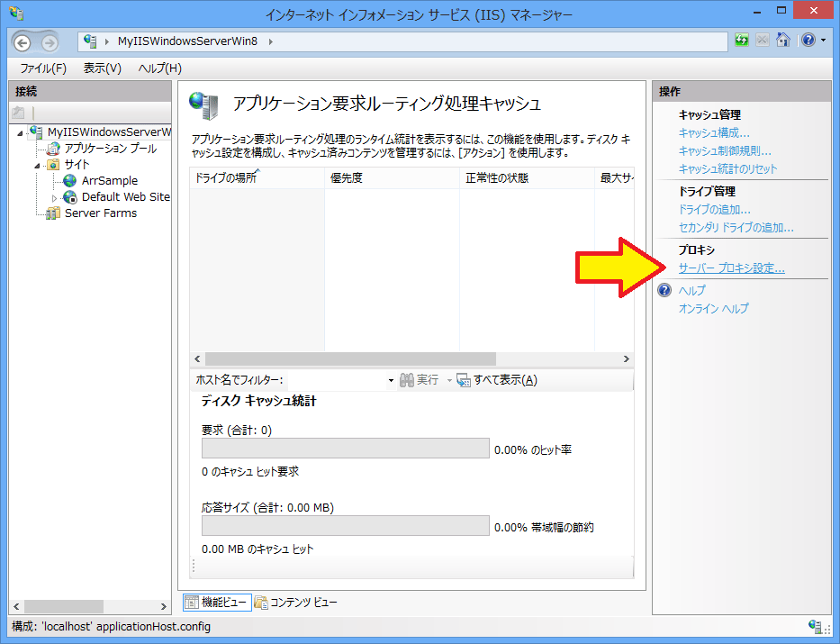Click the greyed stop icon in toolbar
The image size is (840, 644).
pos(763,41)
